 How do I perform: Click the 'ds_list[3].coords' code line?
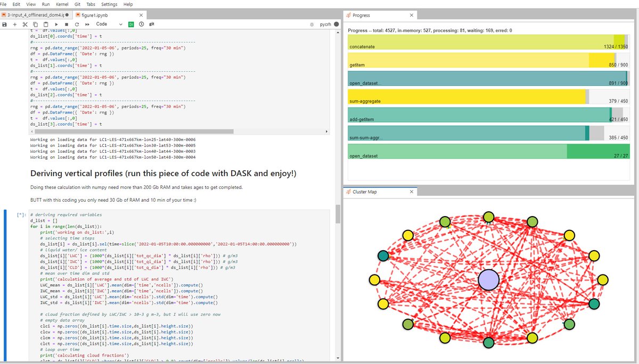(66, 124)
